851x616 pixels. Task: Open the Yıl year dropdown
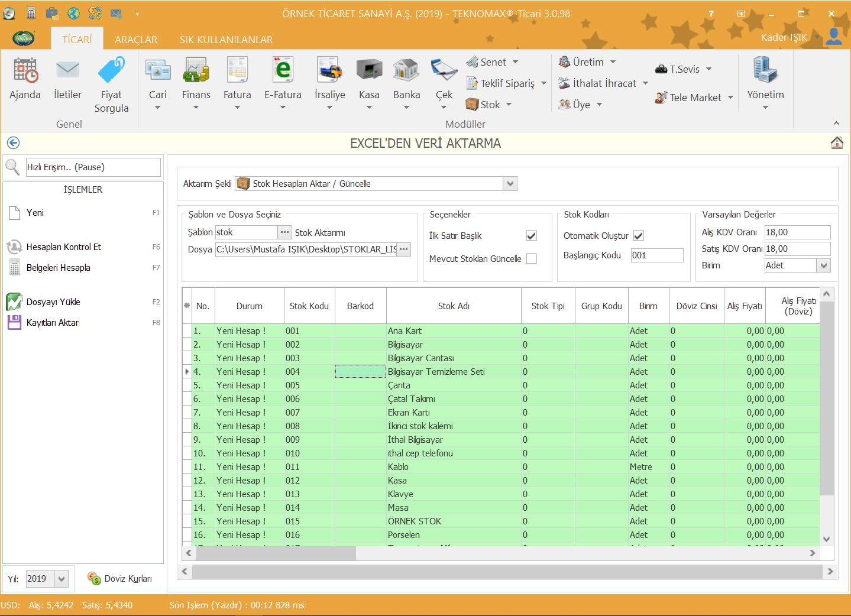(62, 579)
